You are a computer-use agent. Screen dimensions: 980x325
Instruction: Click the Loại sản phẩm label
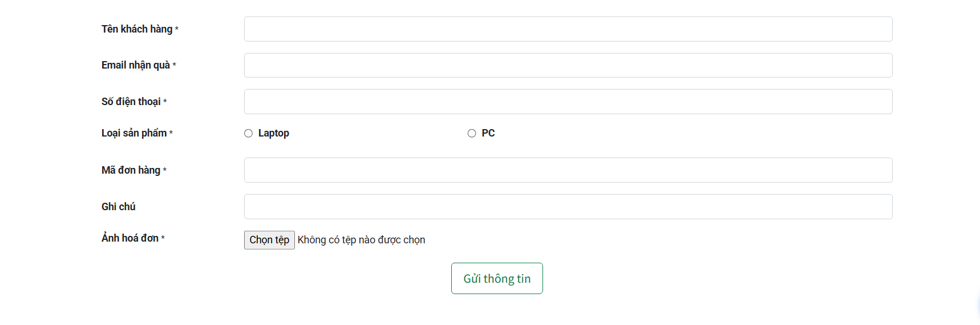click(134, 133)
